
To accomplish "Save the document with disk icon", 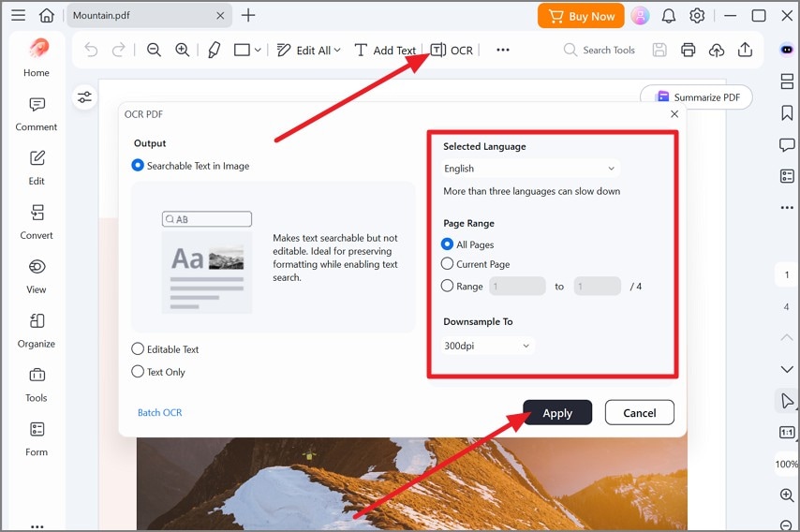I will pos(659,50).
